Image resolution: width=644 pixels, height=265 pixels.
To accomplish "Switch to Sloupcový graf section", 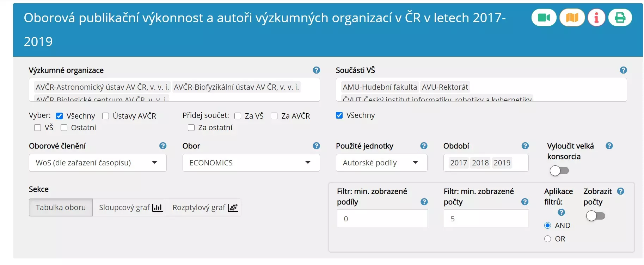I will pyautogui.click(x=129, y=207).
